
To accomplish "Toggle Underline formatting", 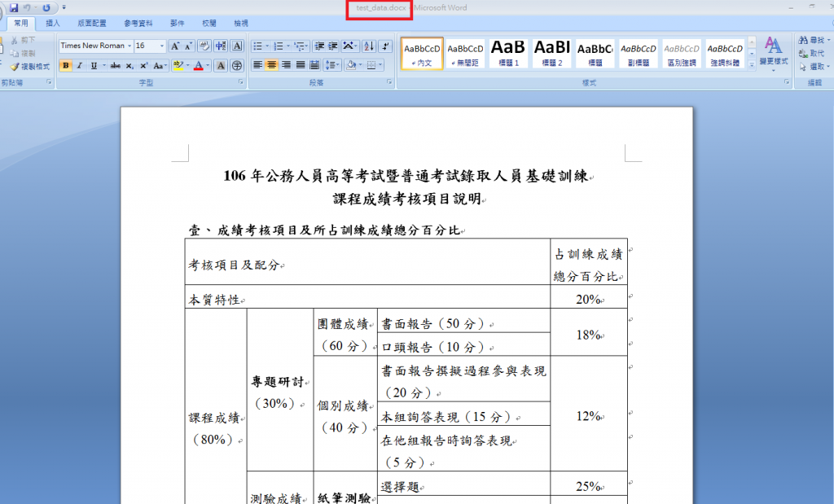I will coord(94,65).
